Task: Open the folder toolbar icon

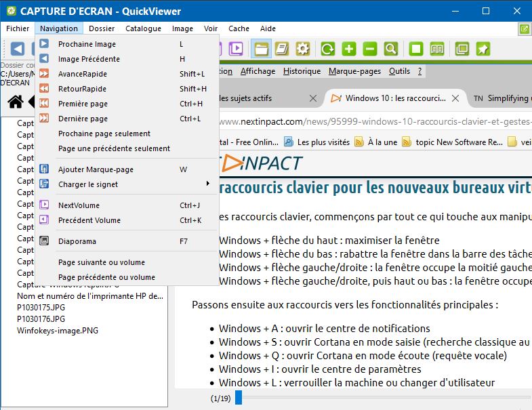Action: click(261, 49)
